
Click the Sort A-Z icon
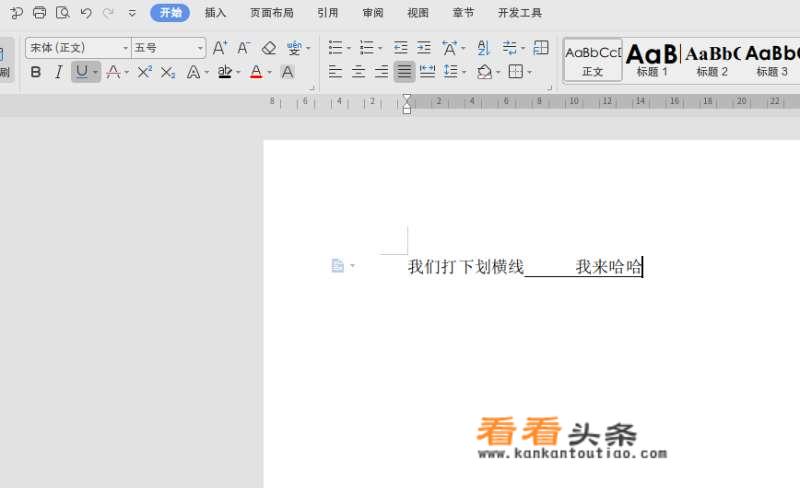point(484,48)
